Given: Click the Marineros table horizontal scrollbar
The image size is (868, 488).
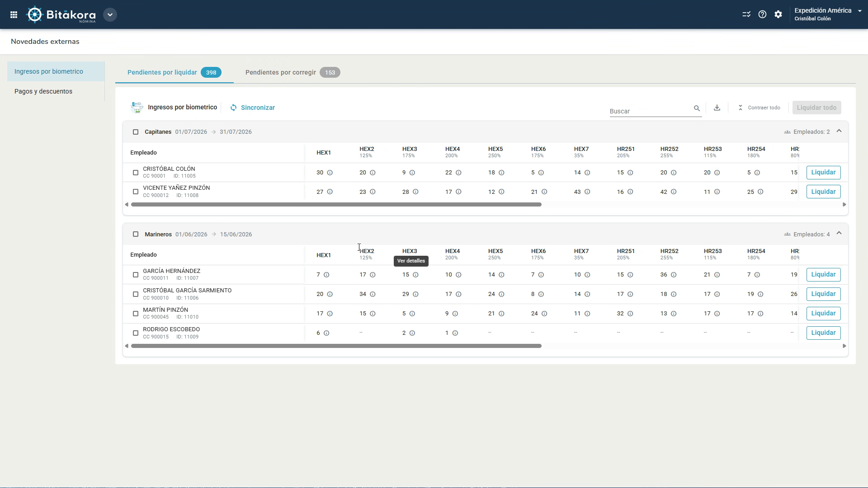Looking at the screenshot, I should 336,346.
